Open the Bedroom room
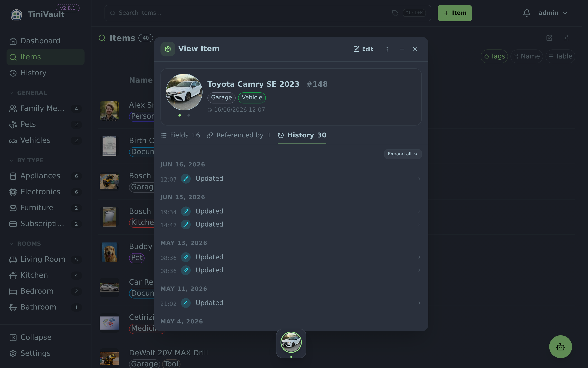Viewport: 588px width, 368px height. (46, 291)
